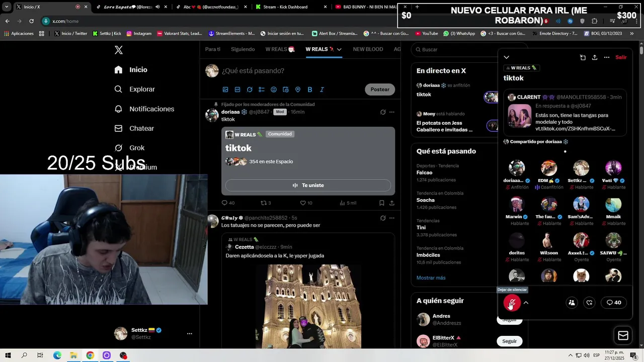
Task: Open emoji picker in composer
Action: 274,89
